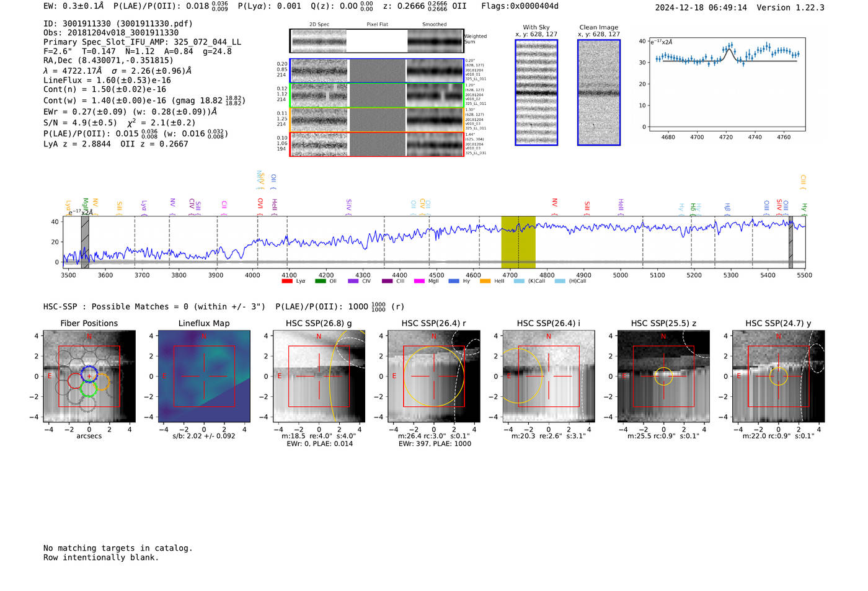Viewport: 868px width, 591px height.
Task: Click the 'EWr: 397, PLAE: 1000' caption
Action: click(435, 443)
